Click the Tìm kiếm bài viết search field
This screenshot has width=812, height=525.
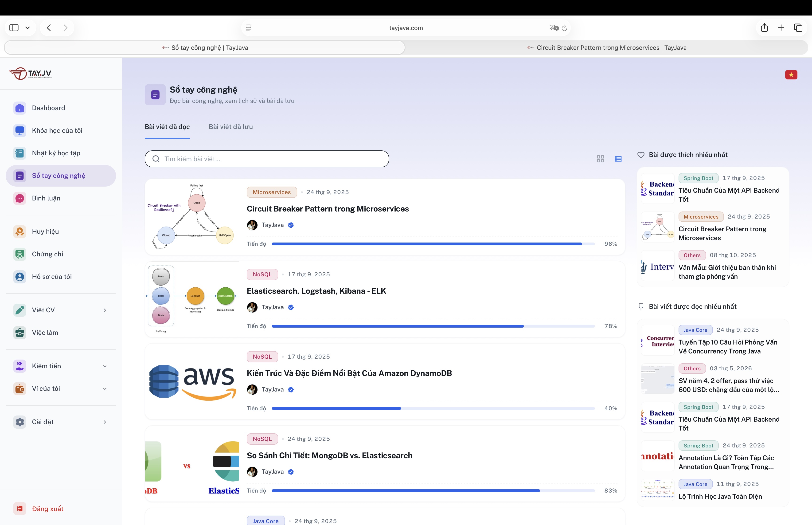coord(267,159)
